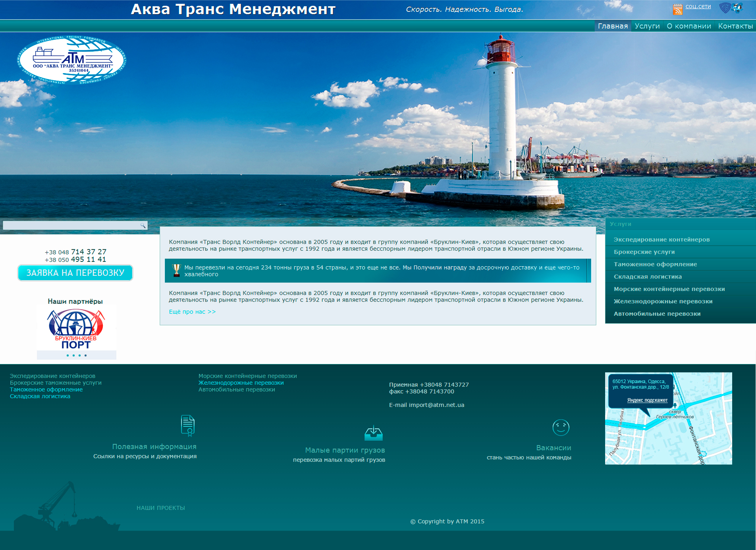Click the search magnifier icon
The image size is (756, 550).
(143, 226)
